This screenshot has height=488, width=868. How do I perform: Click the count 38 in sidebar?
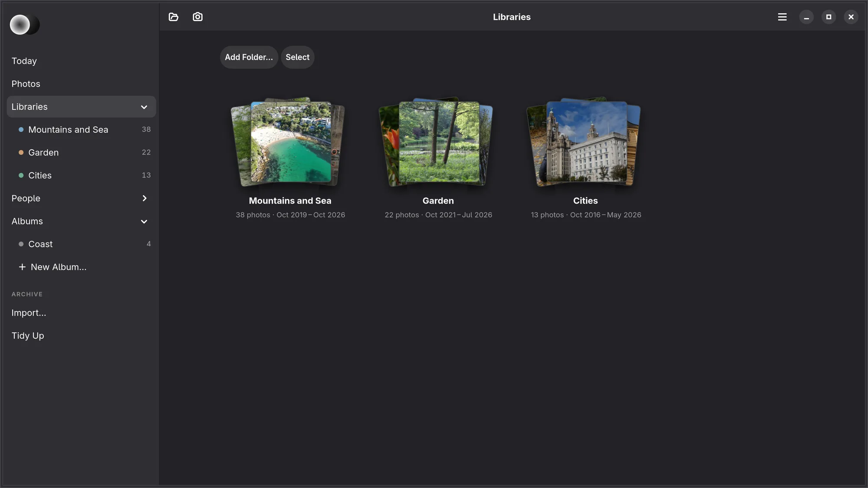(146, 129)
